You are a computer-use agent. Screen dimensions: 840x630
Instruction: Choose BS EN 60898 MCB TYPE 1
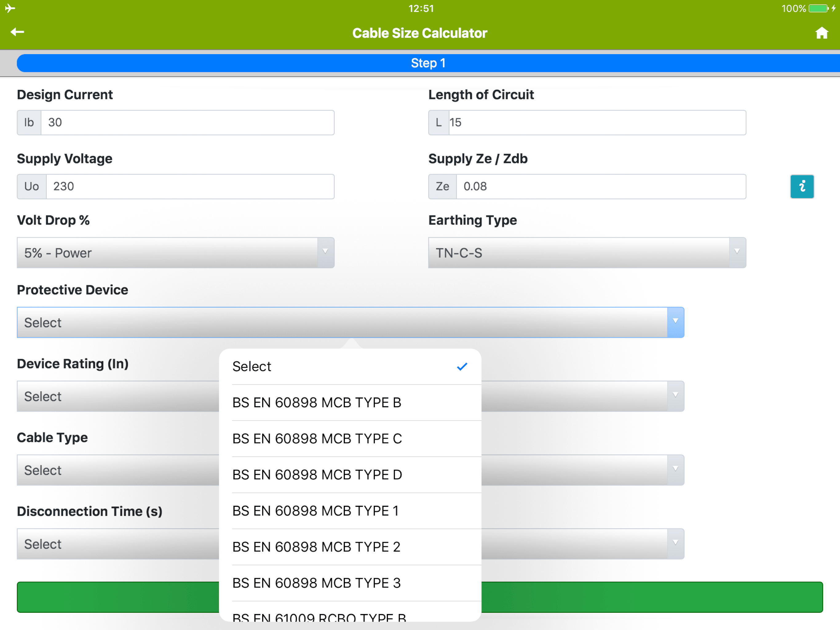[349, 511]
